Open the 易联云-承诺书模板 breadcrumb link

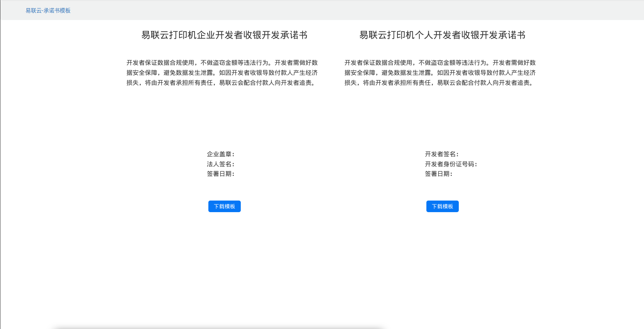tap(48, 10)
